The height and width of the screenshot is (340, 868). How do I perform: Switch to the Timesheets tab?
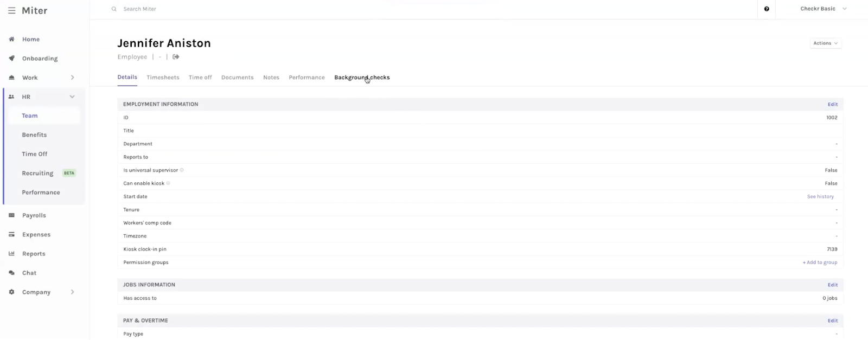pos(163,78)
